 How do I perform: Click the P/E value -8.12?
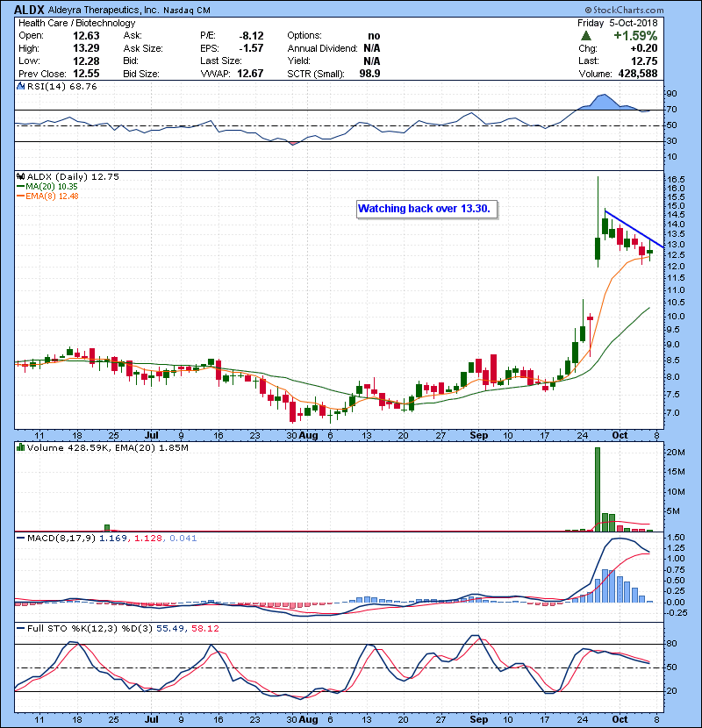(251, 36)
